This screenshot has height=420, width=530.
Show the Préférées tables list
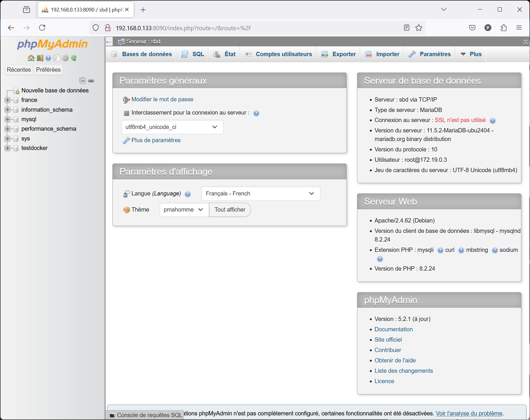click(x=48, y=70)
